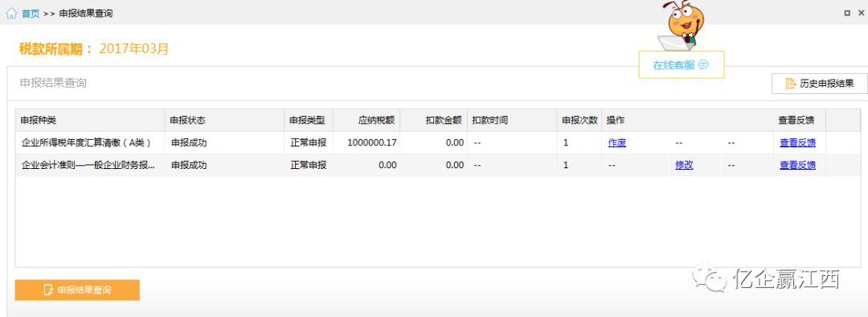Click the 申报种类 column header

coord(90,120)
